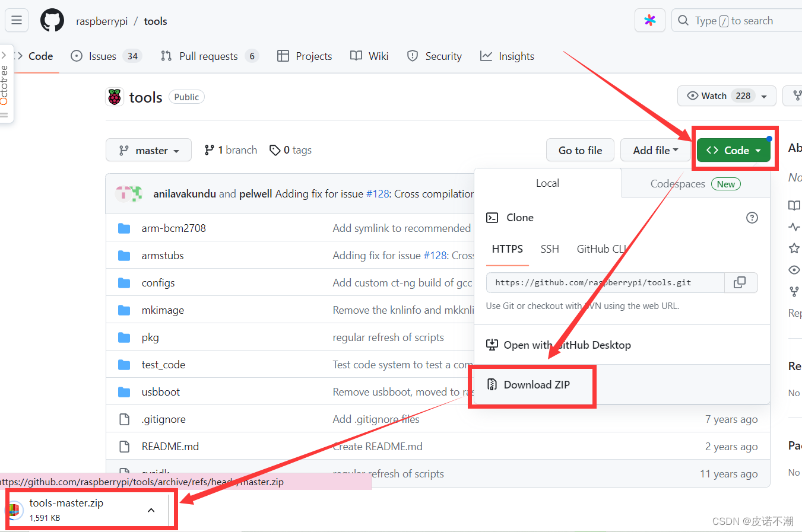Viewport: 802px width, 532px height.
Task: Click the commit author avatar
Action: 129,193
